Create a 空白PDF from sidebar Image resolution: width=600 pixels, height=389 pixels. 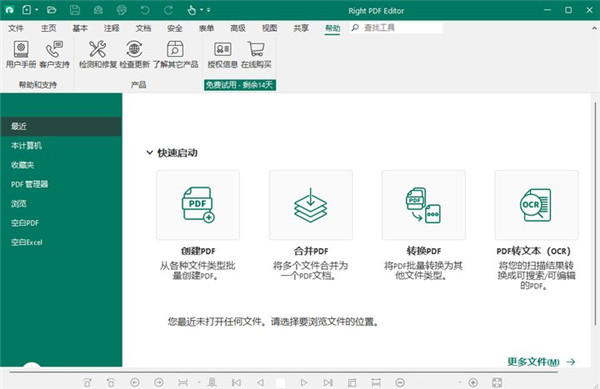61,223
